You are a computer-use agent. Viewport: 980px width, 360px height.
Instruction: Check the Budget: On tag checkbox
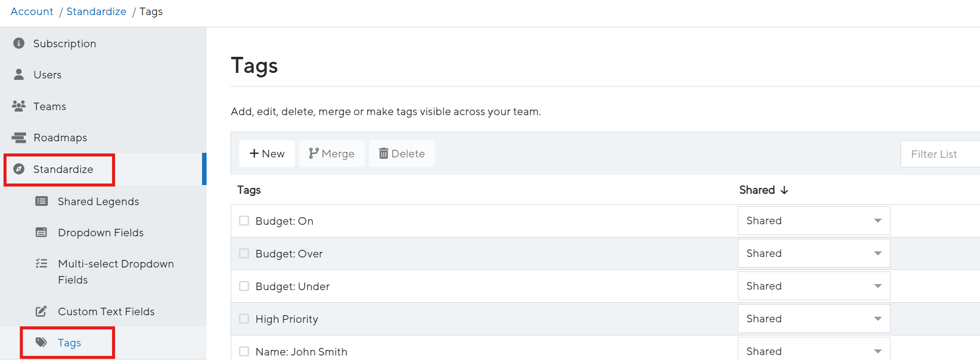click(244, 221)
